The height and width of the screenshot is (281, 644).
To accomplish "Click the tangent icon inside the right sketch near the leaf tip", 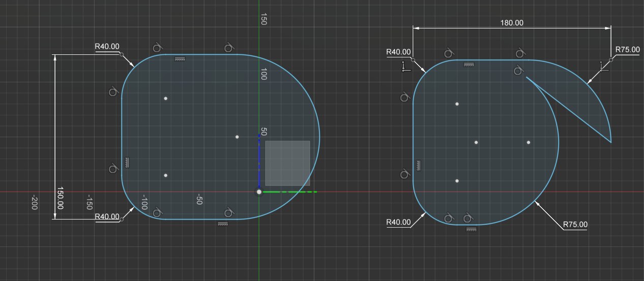I will tap(518, 71).
